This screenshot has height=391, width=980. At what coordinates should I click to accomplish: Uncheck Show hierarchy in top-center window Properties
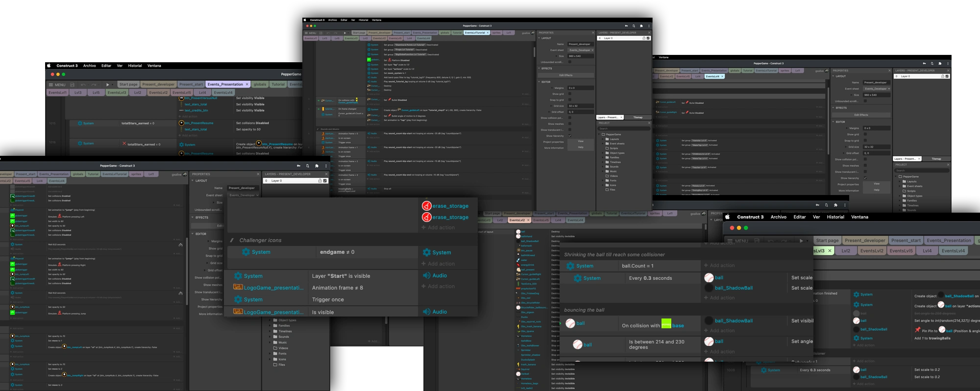pyautogui.click(x=570, y=136)
